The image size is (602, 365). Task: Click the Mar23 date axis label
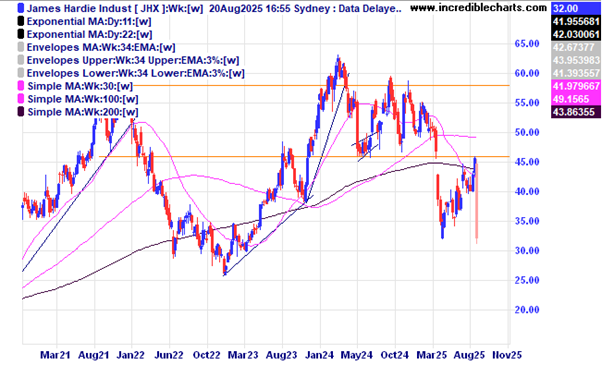point(244,355)
